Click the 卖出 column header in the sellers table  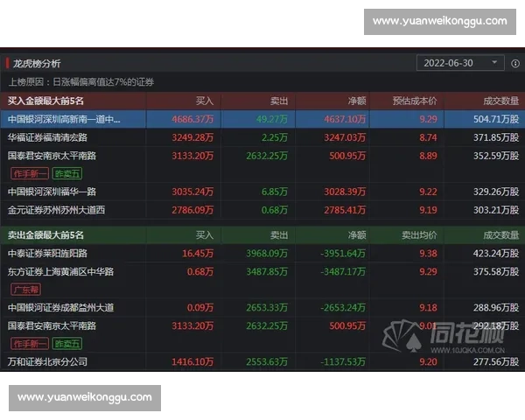coord(279,235)
